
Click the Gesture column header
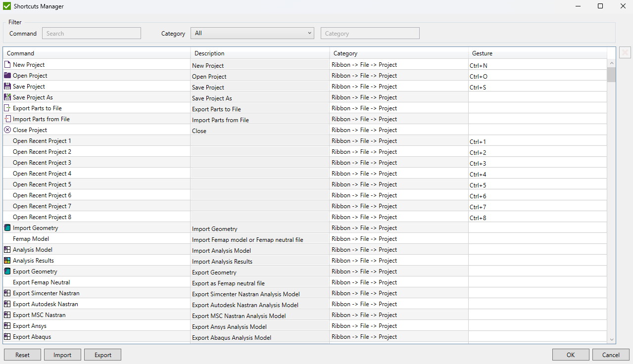pyautogui.click(x=537, y=53)
